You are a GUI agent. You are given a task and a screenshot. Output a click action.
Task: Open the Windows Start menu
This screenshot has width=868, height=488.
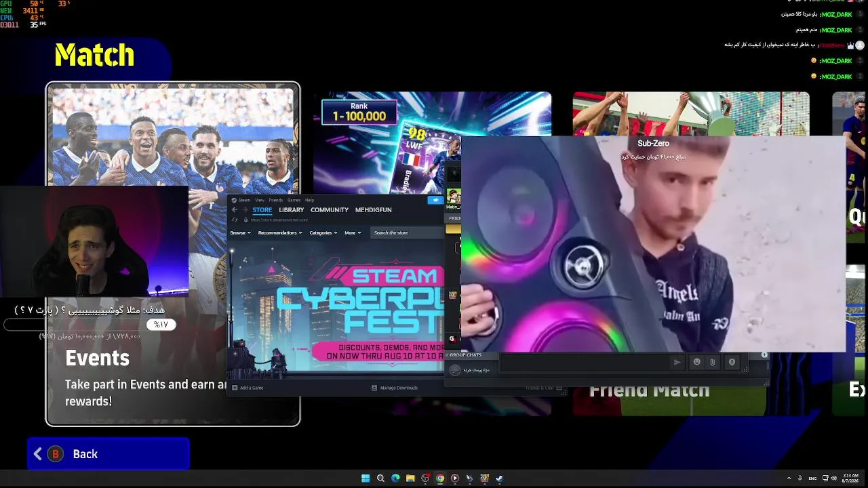click(x=366, y=479)
